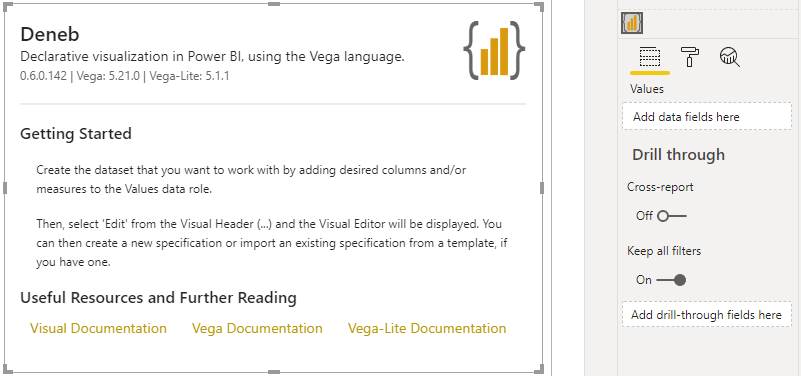Switch to the Format paint roller tab
801x376 pixels.
(x=690, y=57)
